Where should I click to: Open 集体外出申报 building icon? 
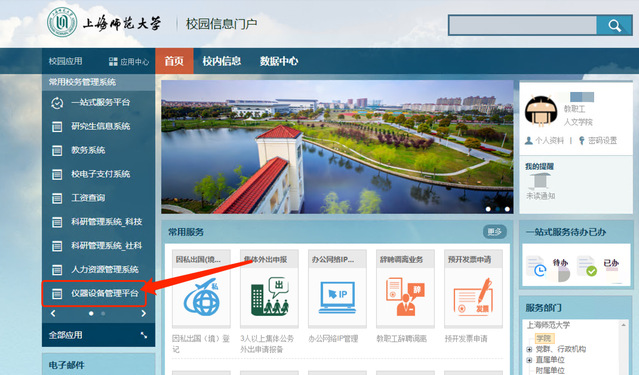[270, 297]
